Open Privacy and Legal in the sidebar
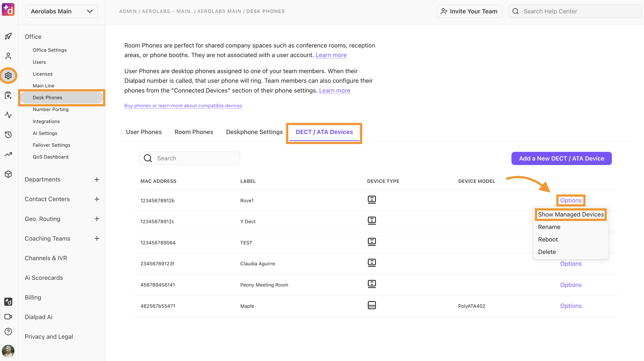644x361 pixels. tap(49, 336)
